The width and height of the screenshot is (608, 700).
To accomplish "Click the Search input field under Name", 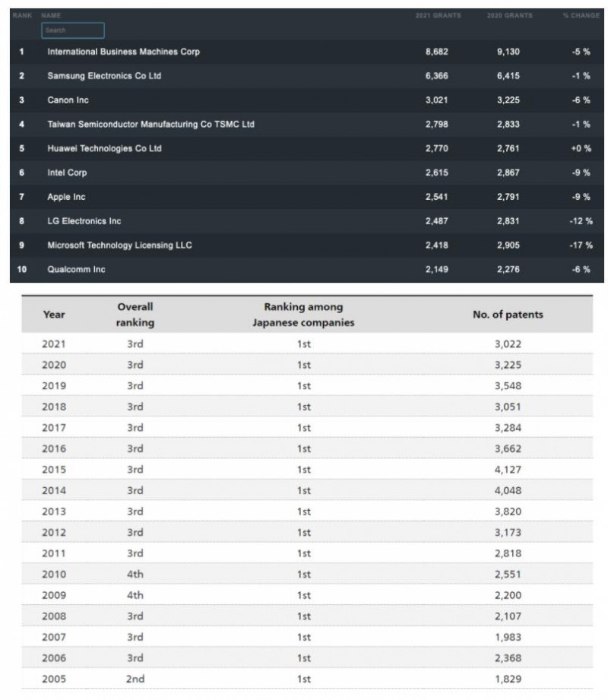I will click(x=72, y=30).
